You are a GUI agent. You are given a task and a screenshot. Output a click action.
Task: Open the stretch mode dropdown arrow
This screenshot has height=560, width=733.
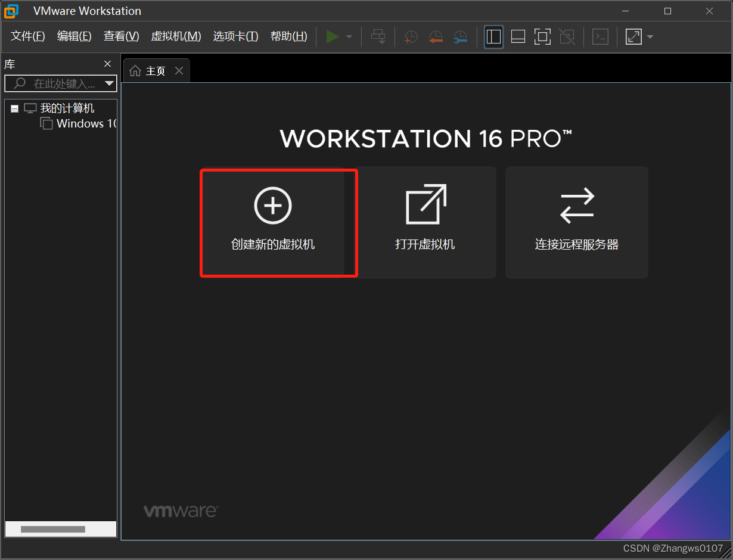click(x=650, y=37)
